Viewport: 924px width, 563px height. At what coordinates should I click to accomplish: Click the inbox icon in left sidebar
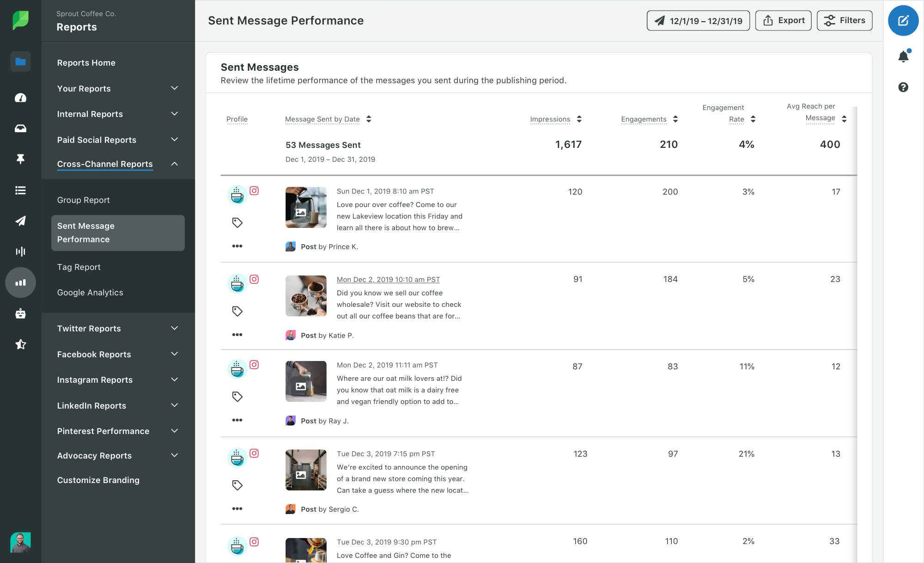point(20,129)
